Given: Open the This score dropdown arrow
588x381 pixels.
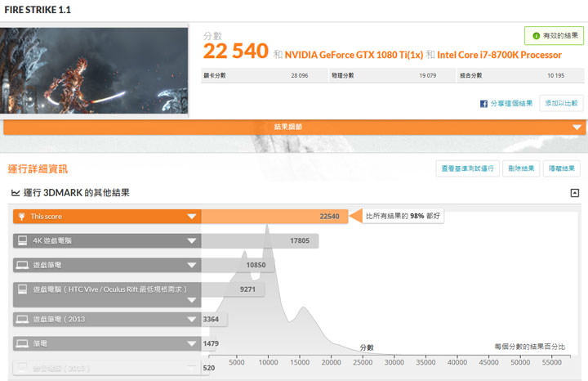Looking at the screenshot, I should [192, 217].
